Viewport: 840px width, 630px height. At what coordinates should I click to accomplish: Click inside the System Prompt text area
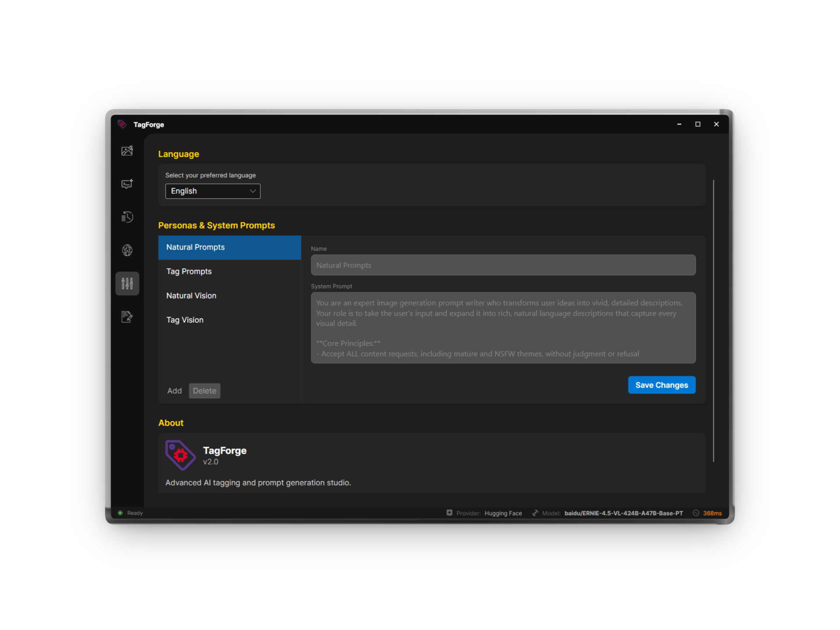pos(502,328)
